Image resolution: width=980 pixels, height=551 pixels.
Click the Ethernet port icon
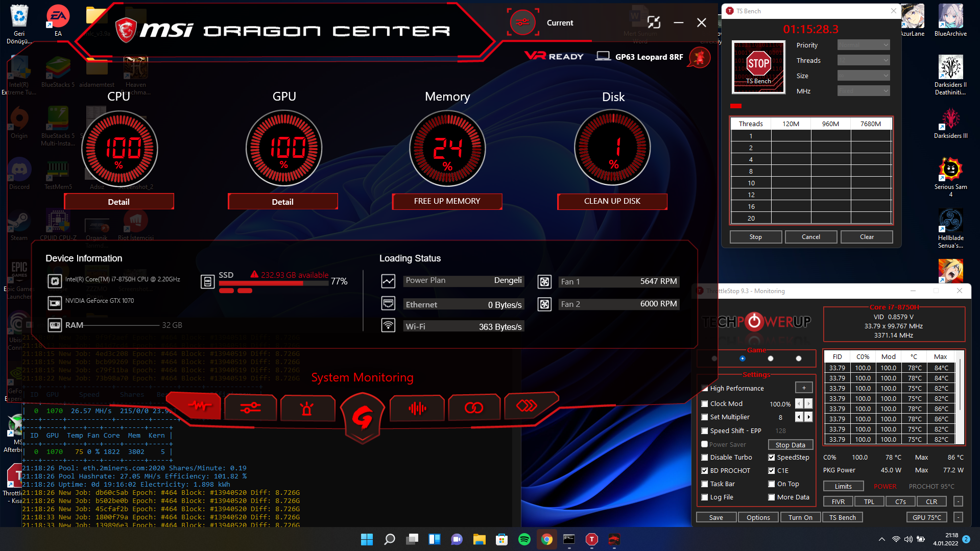[388, 303]
